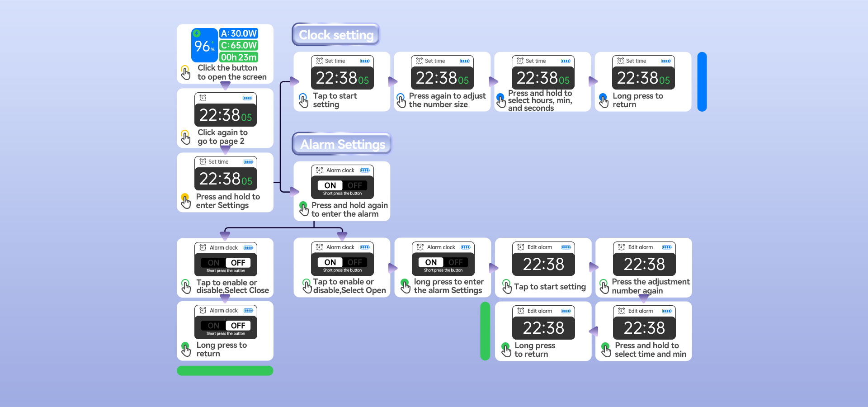Click alarm clock icon in "Press and hold again" card
The width and height of the screenshot is (868, 407).
pyautogui.click(x=319, y=170)
